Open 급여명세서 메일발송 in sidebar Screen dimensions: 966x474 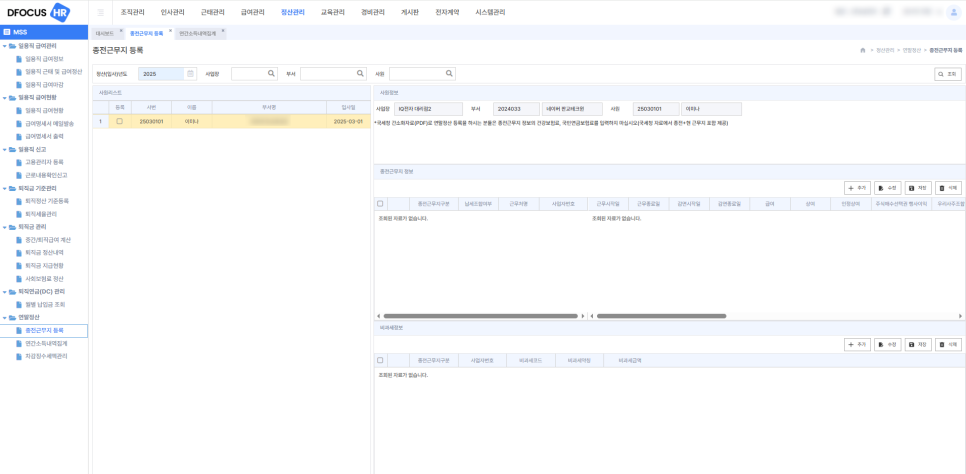point(49,123)
